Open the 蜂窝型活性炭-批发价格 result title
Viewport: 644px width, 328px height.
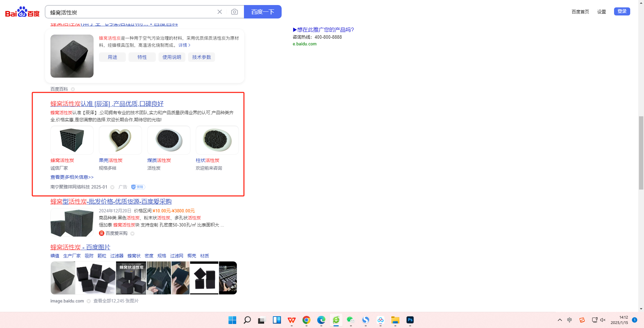pyautogui.click(x=111, y=202)
